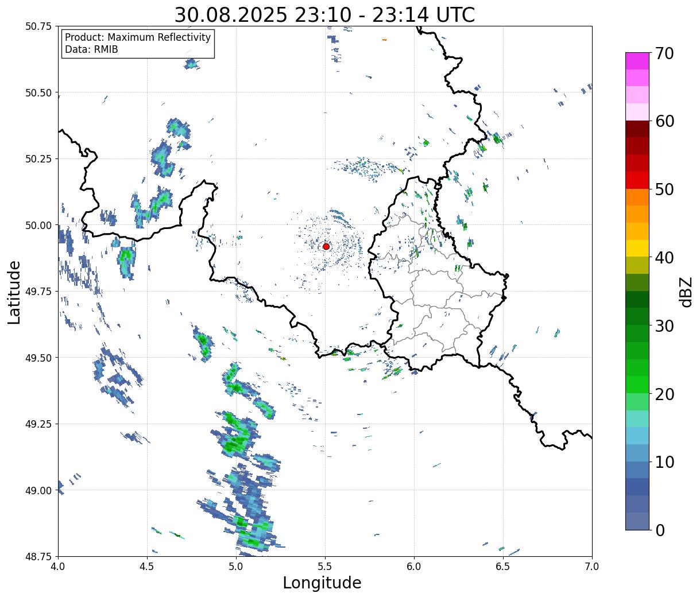The height and width of the screenshot is (597, 700).
Task: Click the longitude tick label 5.5
Action: [325, 567]
